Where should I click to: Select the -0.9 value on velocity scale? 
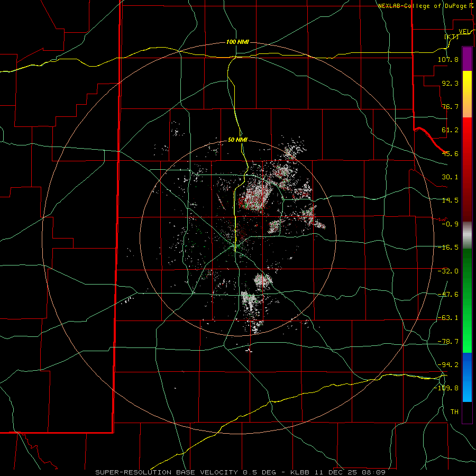click(x=450, y=224)
